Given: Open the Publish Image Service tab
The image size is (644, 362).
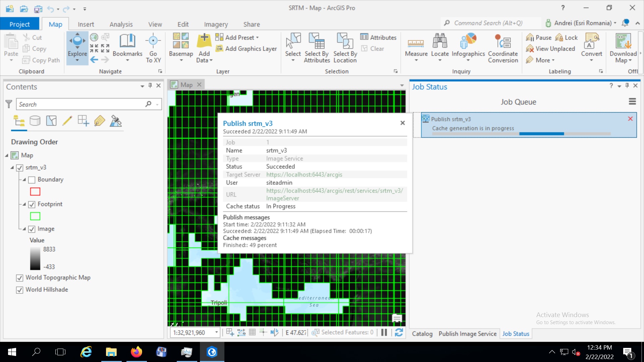Looking at the screenshot, I should point(467,334).
